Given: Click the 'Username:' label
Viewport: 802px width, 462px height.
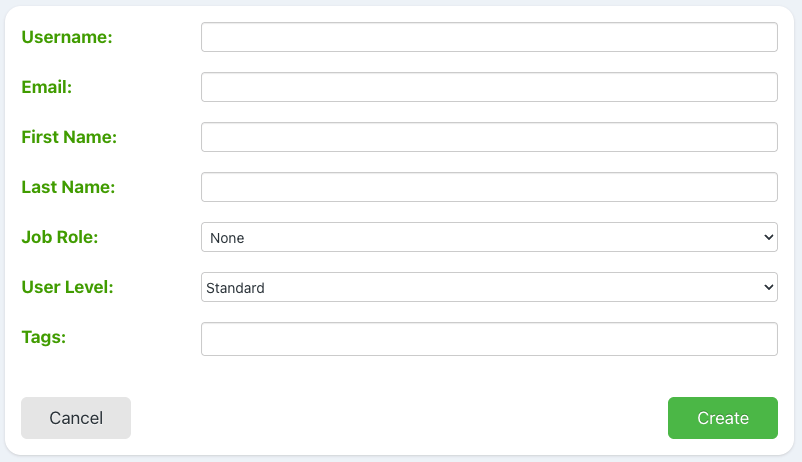Looking at the screenshot, I should (x=67, y=37).
